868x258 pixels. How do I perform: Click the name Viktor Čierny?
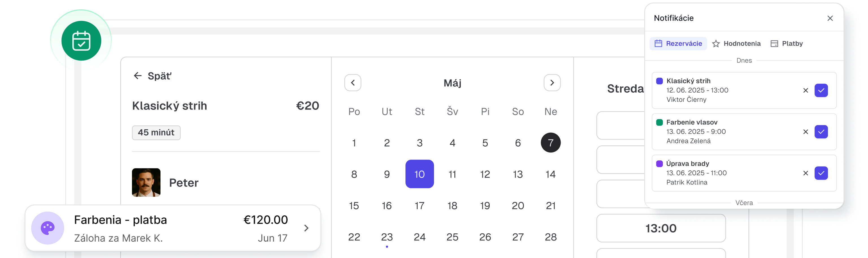click(x=686, y=100)
